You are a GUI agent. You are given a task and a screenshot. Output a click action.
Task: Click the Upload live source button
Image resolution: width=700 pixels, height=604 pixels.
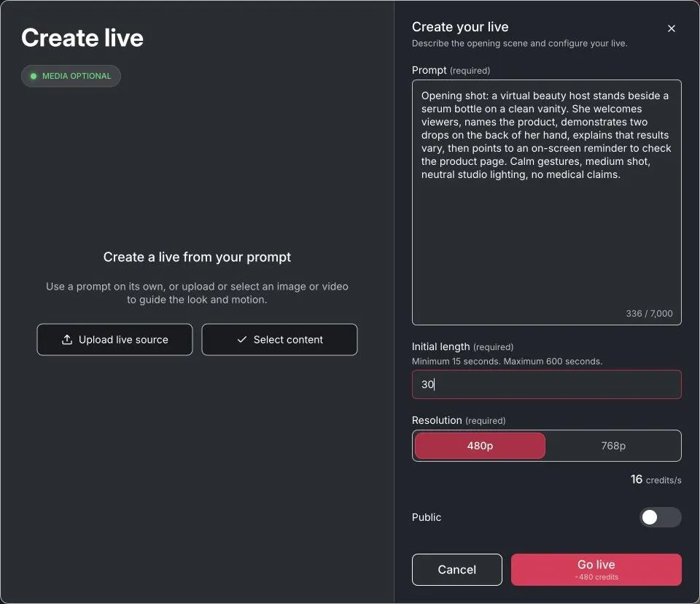(114, 339)
